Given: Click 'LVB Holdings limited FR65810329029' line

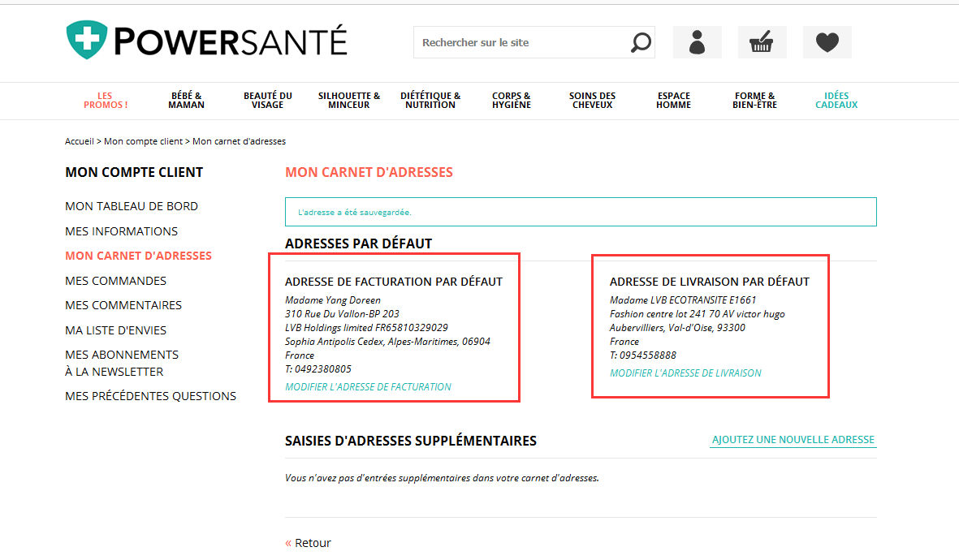Looking at the screenshot, I should (x=366, y=328).
